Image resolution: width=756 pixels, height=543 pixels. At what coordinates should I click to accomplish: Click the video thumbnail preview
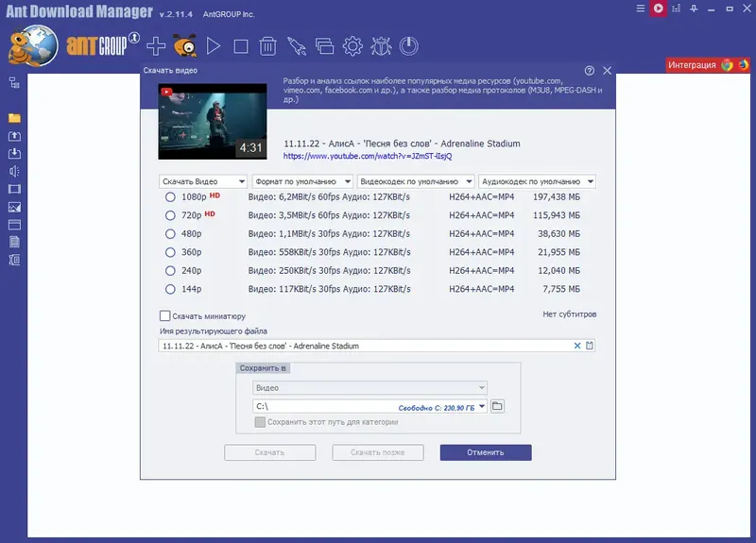(x=213, y=122)
